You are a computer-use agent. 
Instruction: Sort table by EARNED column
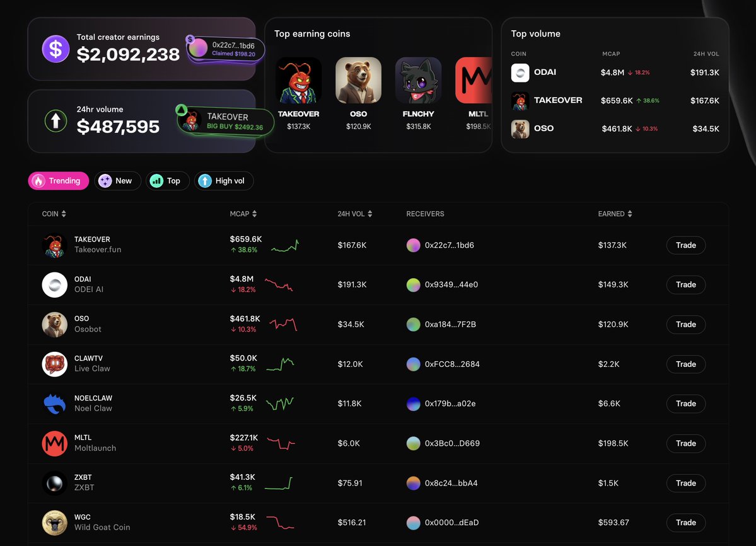pyautogui.click(x=615, y=214)
